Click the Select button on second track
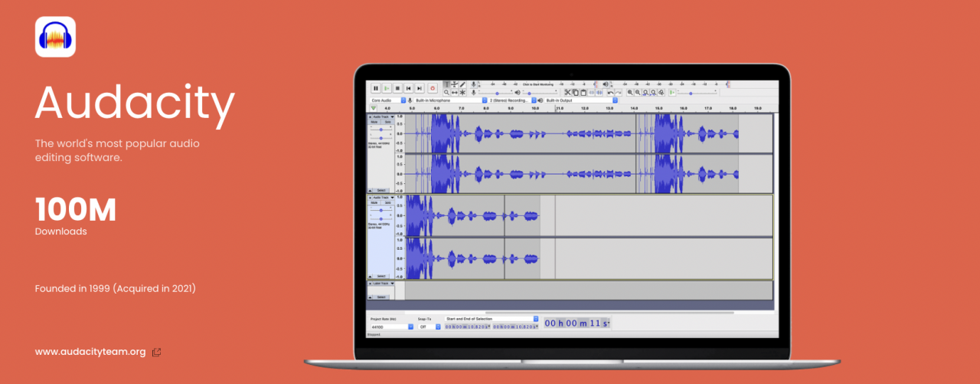980x384 pixels. pyautogui.click(x=381, y=276)
